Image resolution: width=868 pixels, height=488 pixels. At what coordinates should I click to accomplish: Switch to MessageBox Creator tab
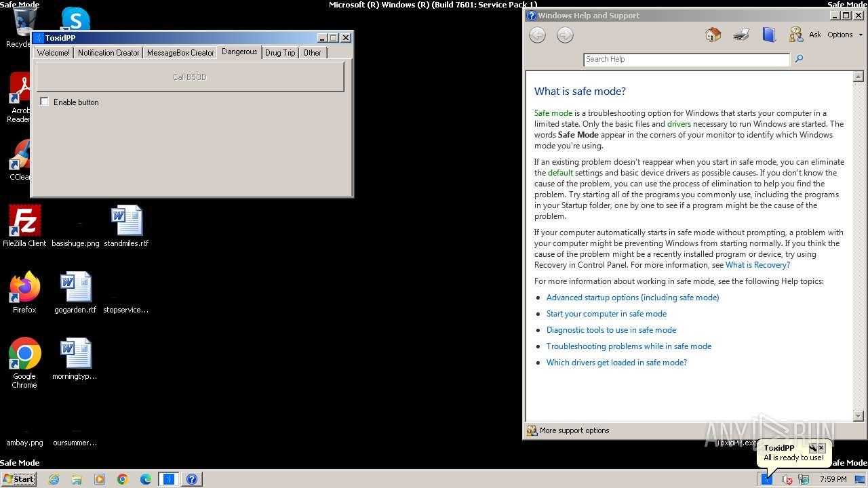coord(180,53)
